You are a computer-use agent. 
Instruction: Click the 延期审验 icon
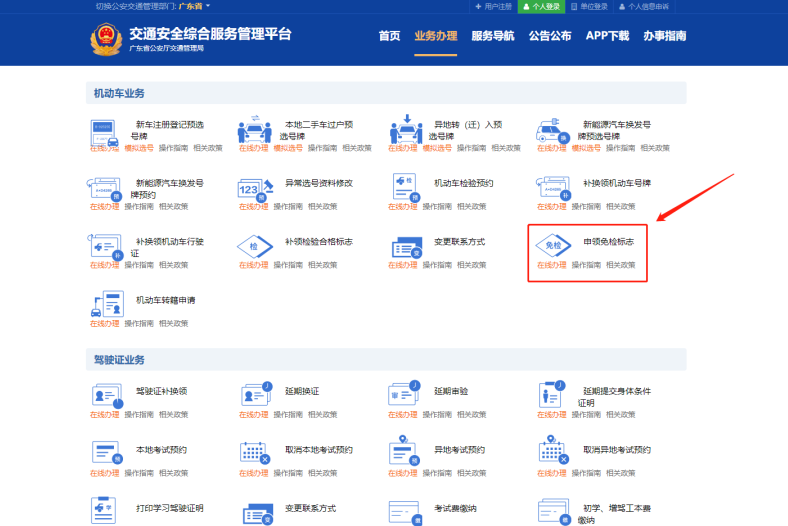tap(404, 393)
